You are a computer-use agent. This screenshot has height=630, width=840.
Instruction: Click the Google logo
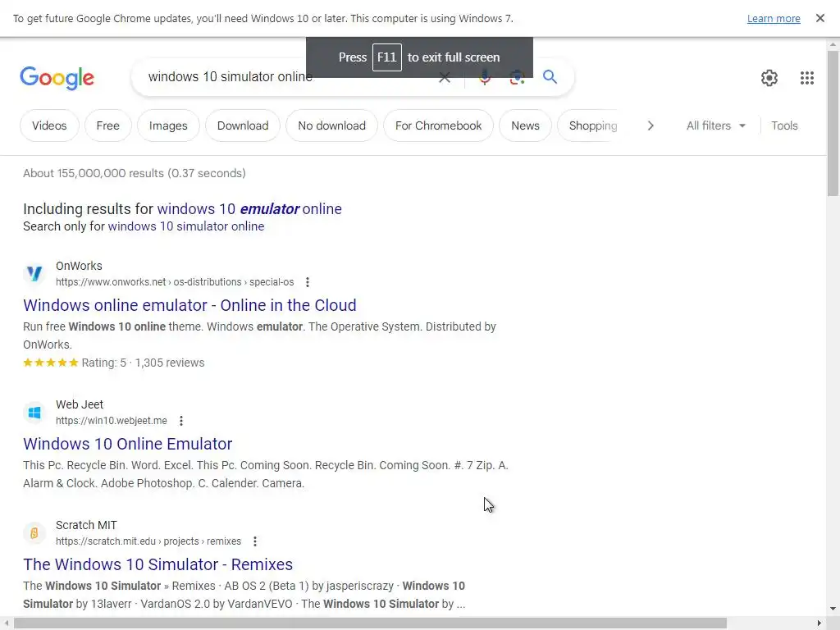click(57, 78)
